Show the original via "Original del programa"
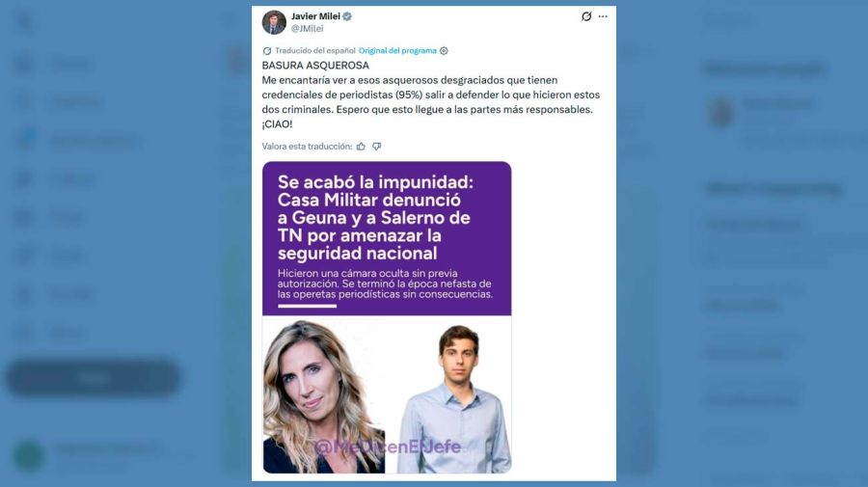868x487 pixels. (x=397, y=51)
